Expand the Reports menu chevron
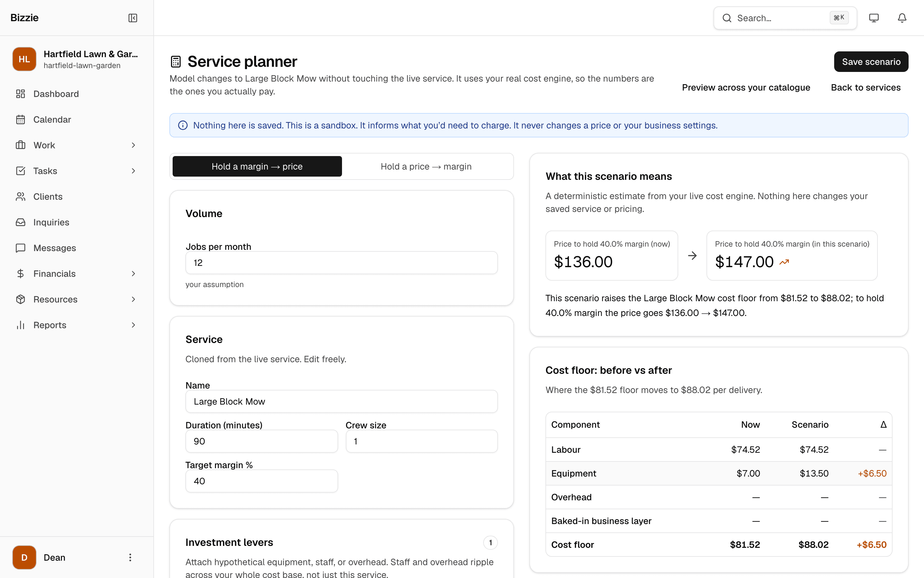Image resolution: width=924 pixels, height=578 pixels. pos(133,325)
